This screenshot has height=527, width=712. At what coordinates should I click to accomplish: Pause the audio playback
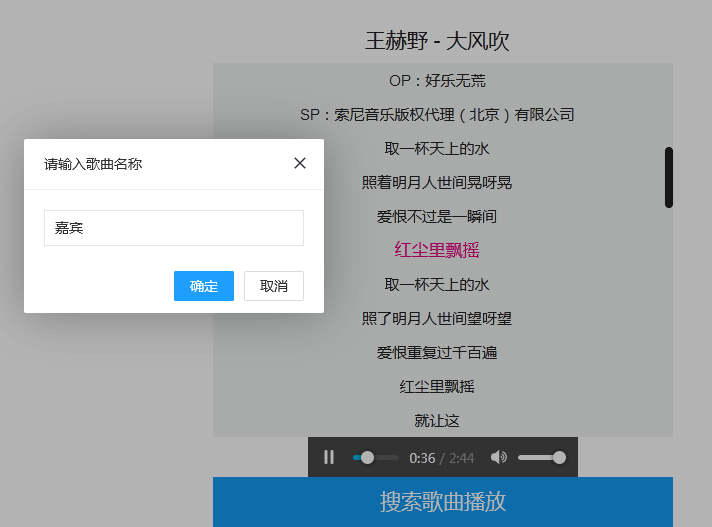329,457
